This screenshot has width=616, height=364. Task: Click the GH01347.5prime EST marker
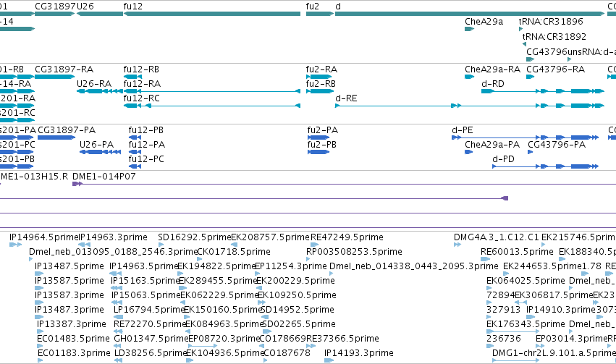[x=117, y=347]
